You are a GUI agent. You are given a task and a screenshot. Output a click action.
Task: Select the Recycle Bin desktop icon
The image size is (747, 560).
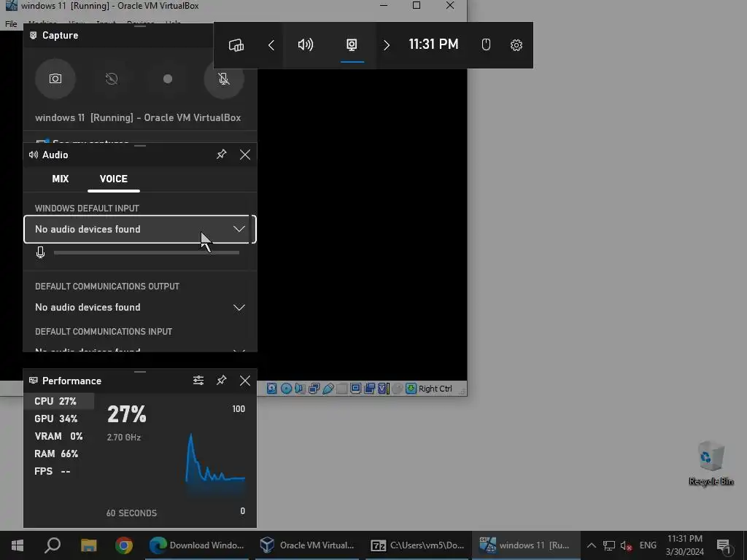coord(711,463)
